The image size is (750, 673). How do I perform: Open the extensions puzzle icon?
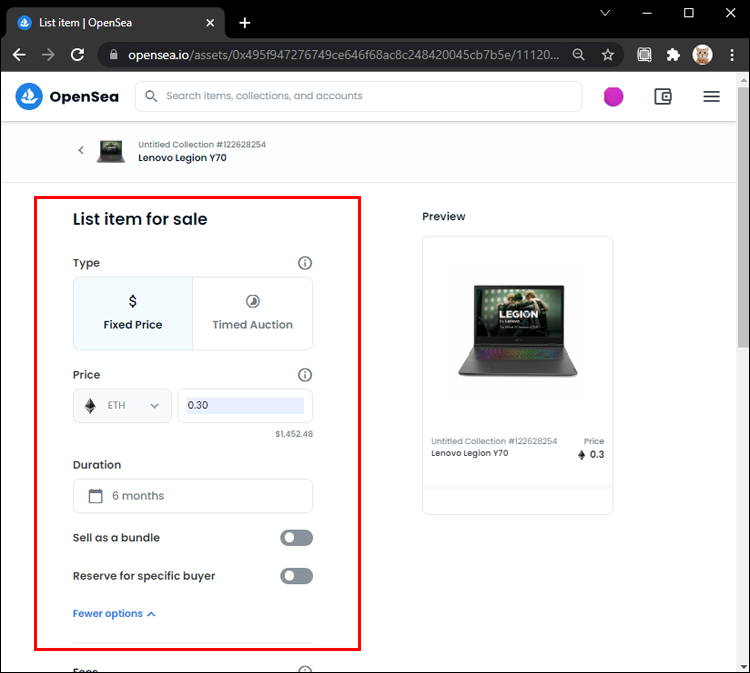pyautogui.click(x=673, y=55)
